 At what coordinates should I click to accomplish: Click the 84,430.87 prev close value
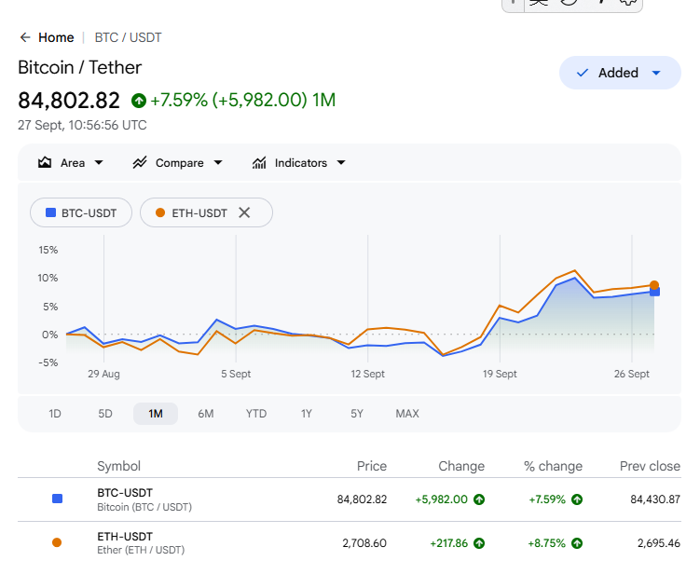point(655,499)
